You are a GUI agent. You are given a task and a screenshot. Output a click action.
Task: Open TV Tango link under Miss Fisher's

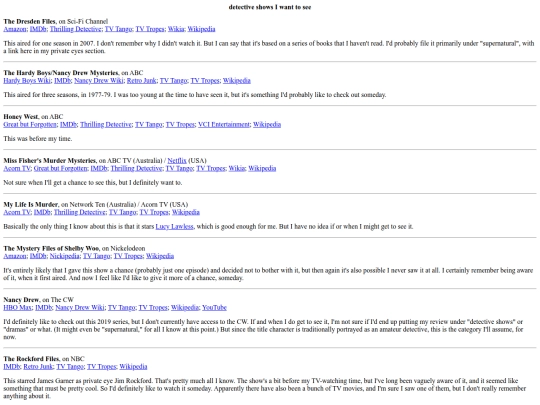(x=179, y=168)
